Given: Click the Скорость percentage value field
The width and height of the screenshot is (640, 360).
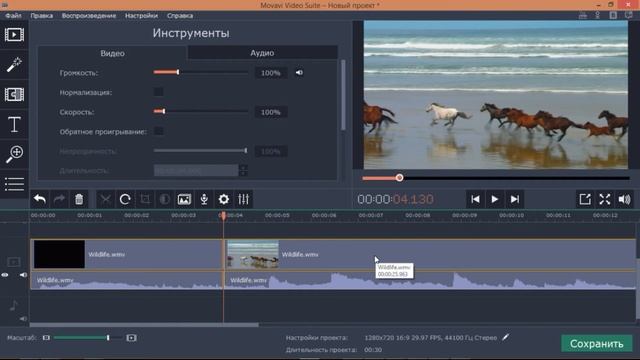Looking at the screenshot, I should 271,112.
